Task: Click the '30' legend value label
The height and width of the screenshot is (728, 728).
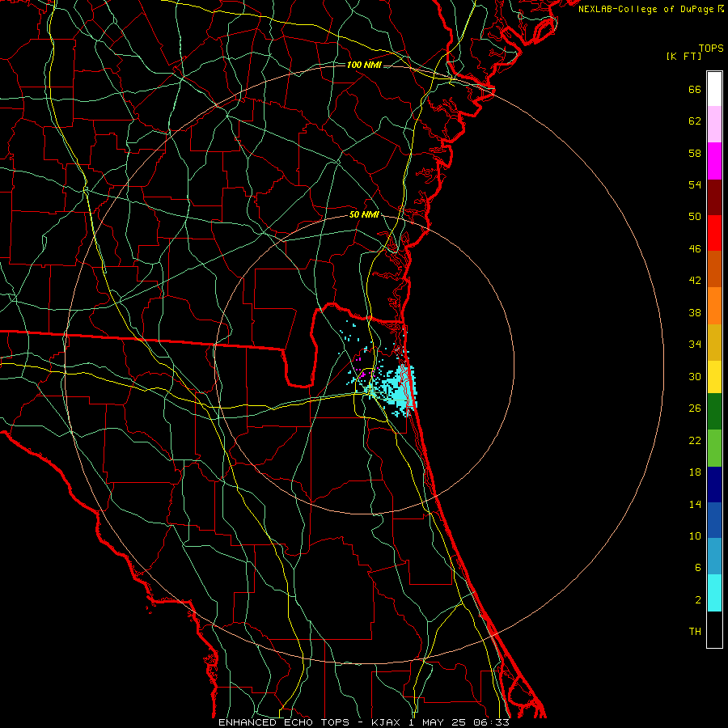Action: [x=695, y=376]
